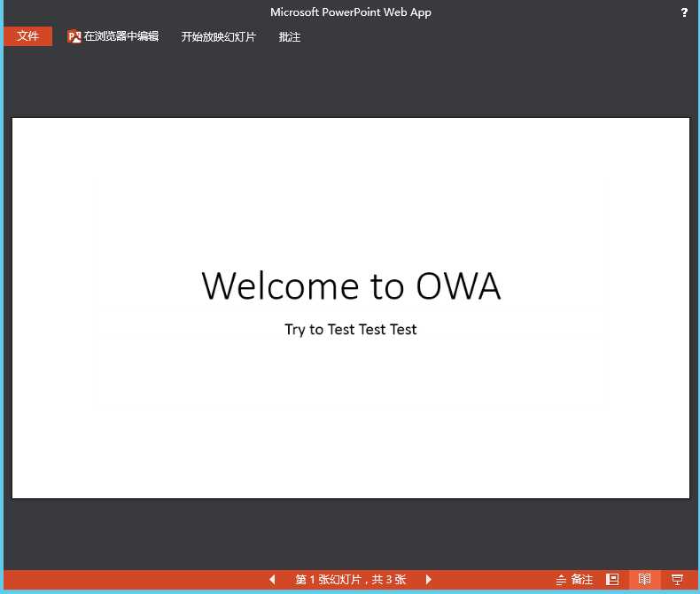
Task: Switch to editing view icon in the status bar
Action: tap(612, 580)
